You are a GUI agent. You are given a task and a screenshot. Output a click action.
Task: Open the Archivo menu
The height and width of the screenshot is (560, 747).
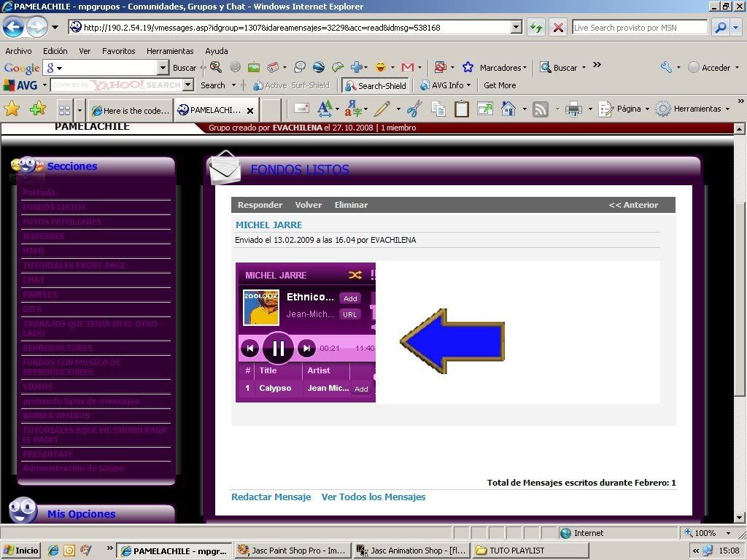(x=18, y=51)
